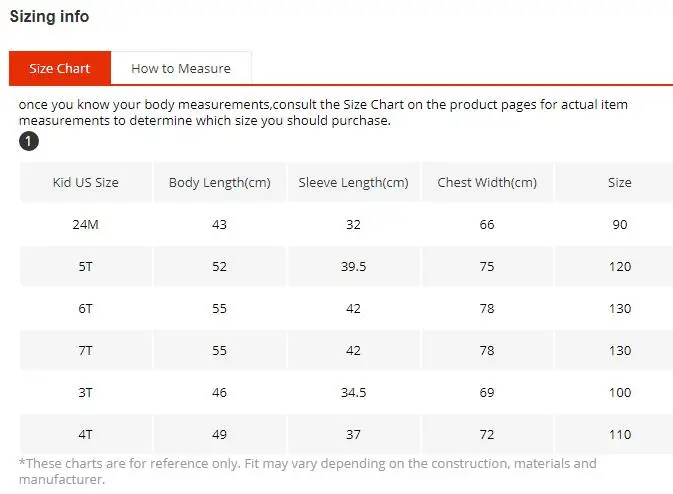
Task: Choose the 6T row label
Action: click(x=86, y=308)
